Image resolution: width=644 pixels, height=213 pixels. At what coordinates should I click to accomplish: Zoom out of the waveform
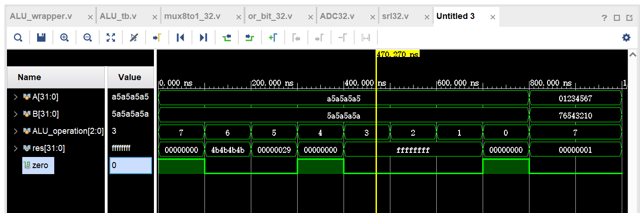click(87, 38)
